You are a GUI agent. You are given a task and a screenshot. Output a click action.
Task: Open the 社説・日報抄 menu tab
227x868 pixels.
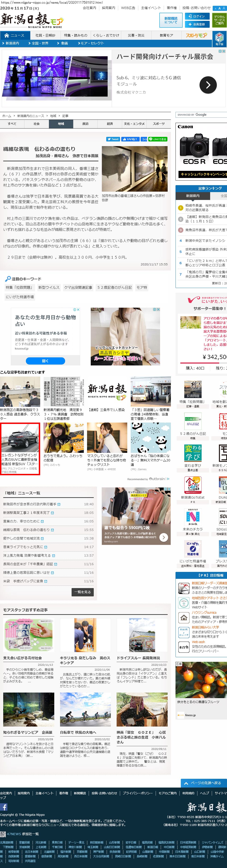45,35
